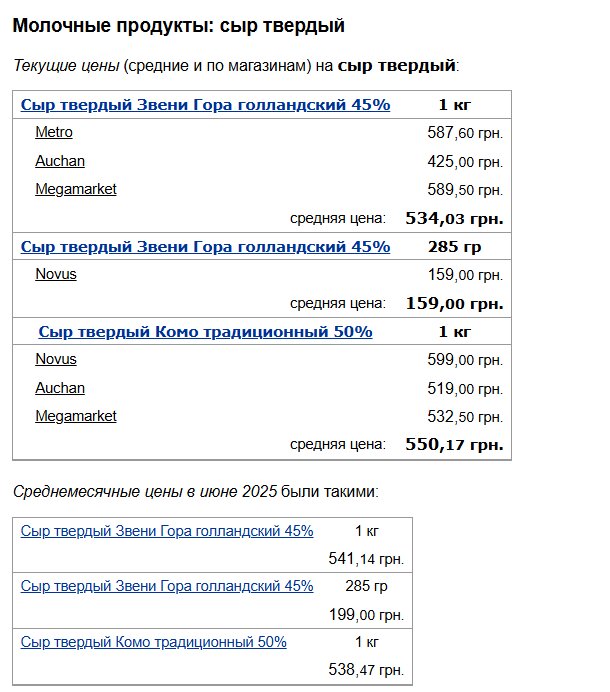Open Звени Гора голландский 45% 1 кг link in current prices
This screenshot has width=610, height=692.
pyautogui.click(x=205, y=105)
